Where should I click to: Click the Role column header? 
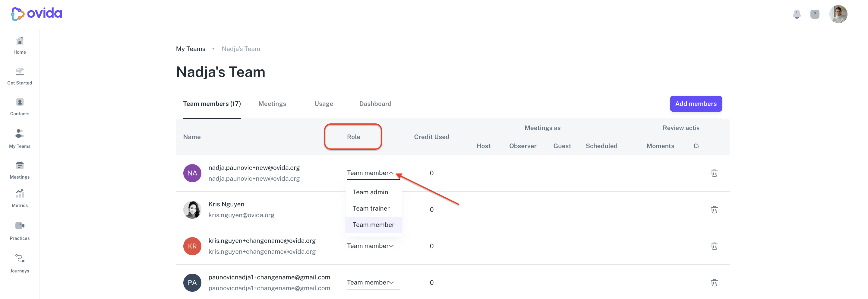[353, 137]
